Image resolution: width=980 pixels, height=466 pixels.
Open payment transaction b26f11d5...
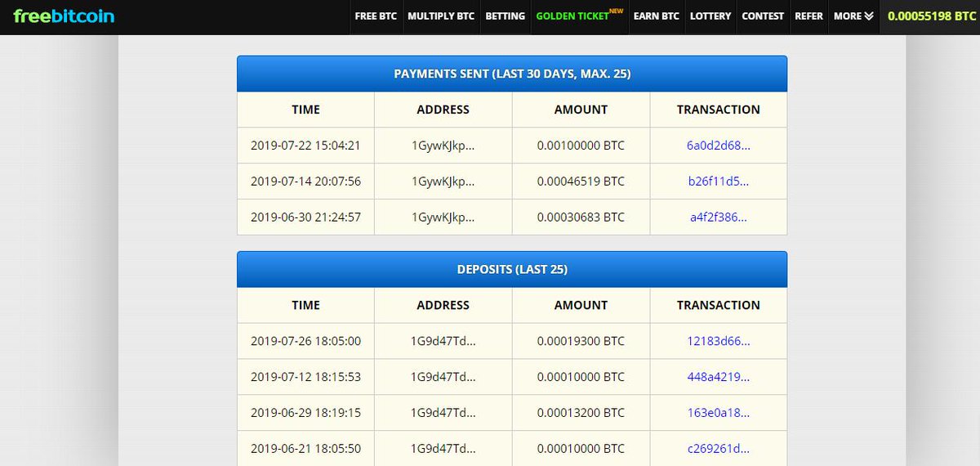pyautogui.click(x=719, y=181)
